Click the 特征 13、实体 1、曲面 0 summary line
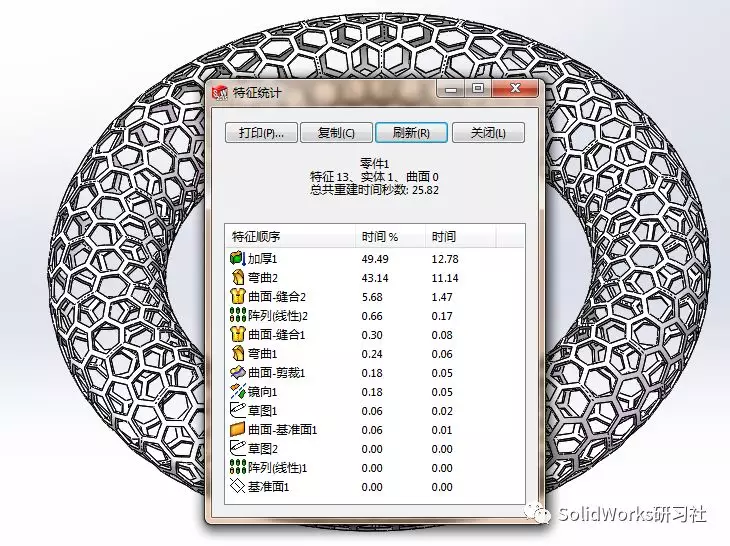 [x=374, y=176]
